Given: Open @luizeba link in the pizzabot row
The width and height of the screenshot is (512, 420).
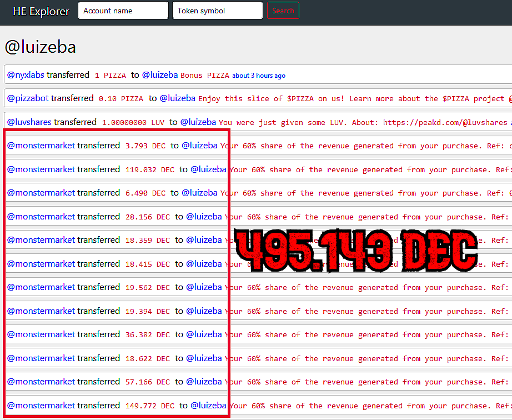Looking at the screenshot, I should (177, 98).
